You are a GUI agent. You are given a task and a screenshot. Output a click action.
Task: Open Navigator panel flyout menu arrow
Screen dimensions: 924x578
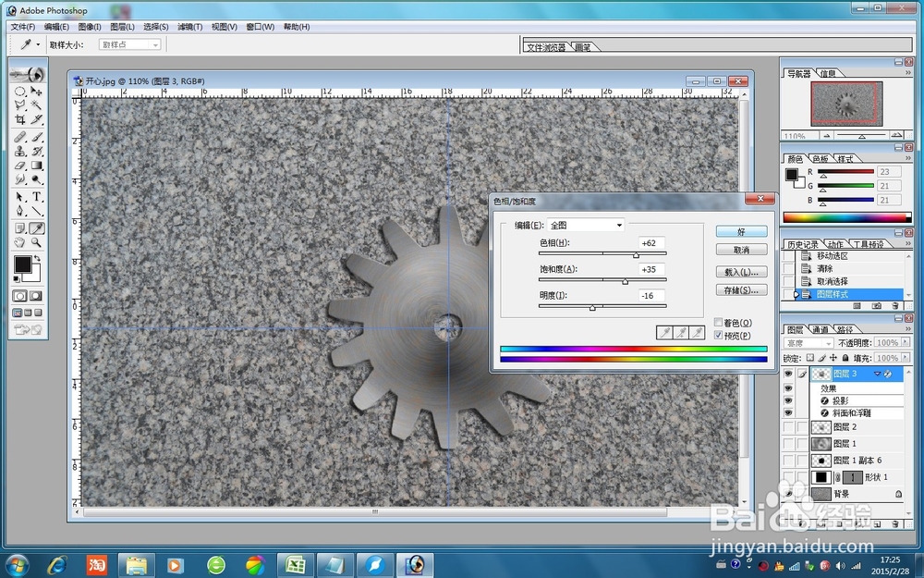(x=908, y=72)
